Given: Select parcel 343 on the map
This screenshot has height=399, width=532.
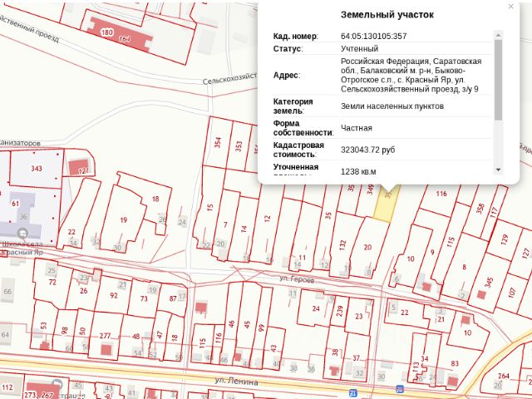Looking at the screenshot, I should tap(37, 168).
